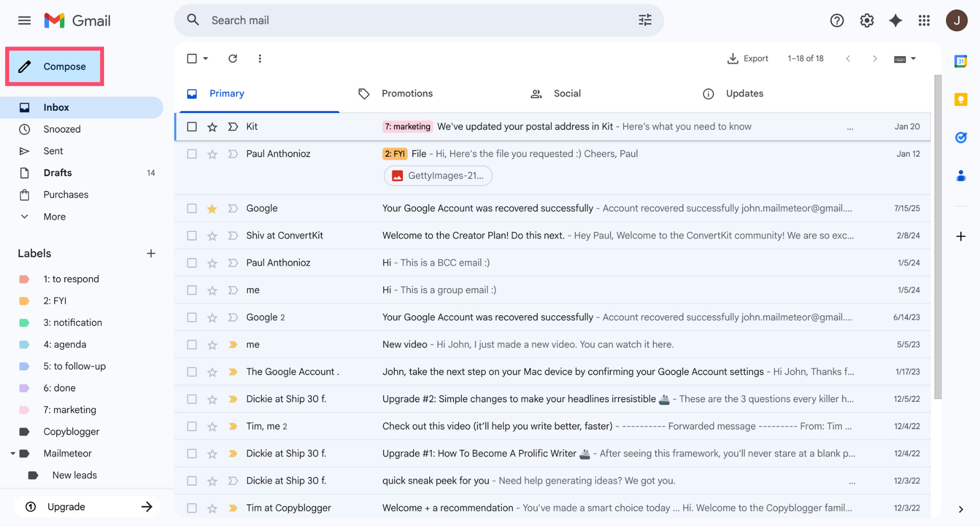Open Gmail settings gear
980x527 pixels.
[x=866, y=20]
